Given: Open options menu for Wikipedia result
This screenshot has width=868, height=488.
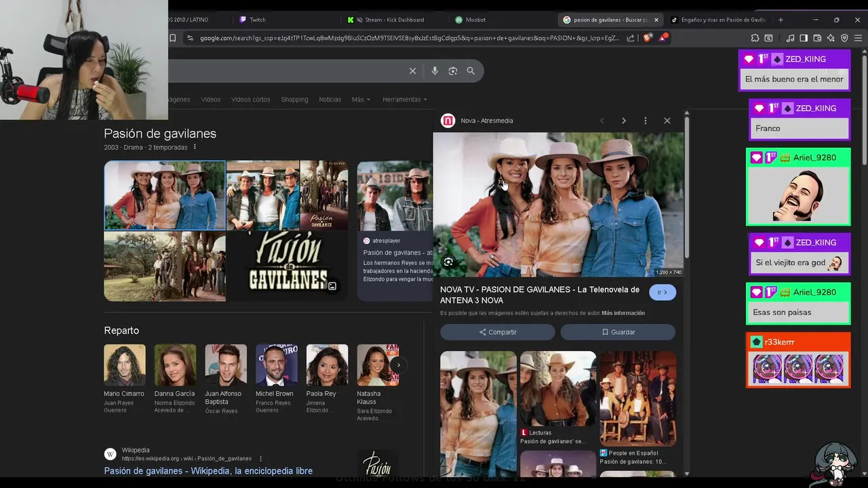Looking at the screenshot, I should pos(260,459).
